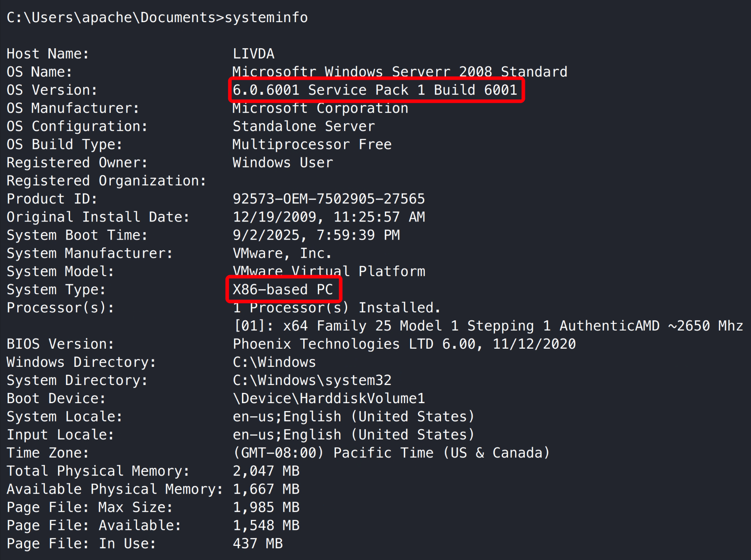
Task: Click the Registered Owner label
Action: (x=77, y=163)
